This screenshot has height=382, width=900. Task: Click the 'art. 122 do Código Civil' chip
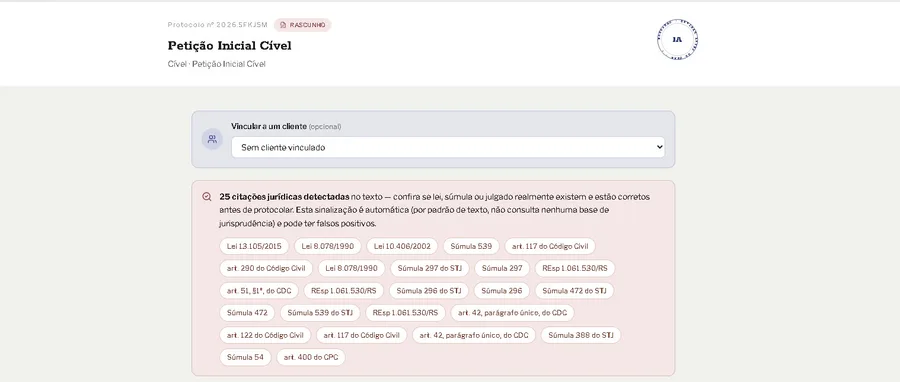[x=265, y=335]
